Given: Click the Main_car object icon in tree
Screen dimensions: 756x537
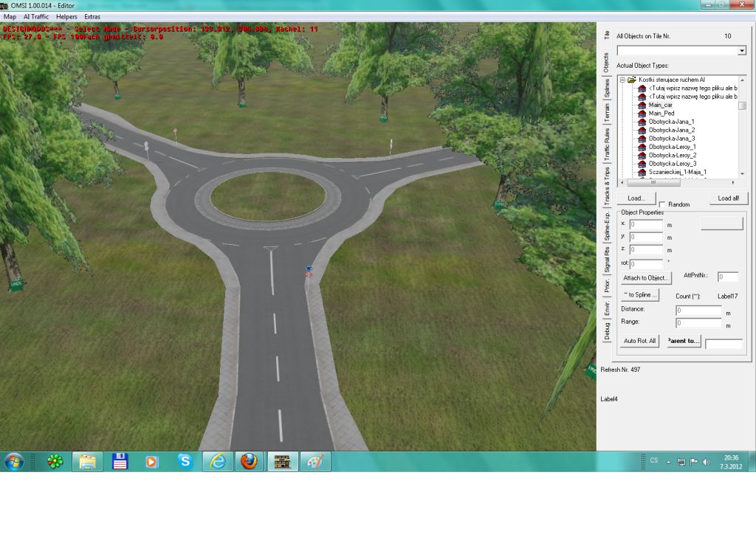Looking at the screenshot, I should pos(642,105).
